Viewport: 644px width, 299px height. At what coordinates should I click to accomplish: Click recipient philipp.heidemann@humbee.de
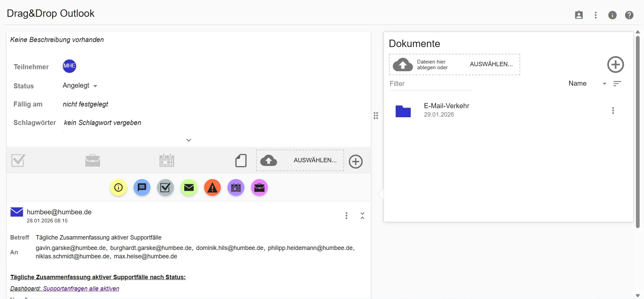tap(310, 248)
